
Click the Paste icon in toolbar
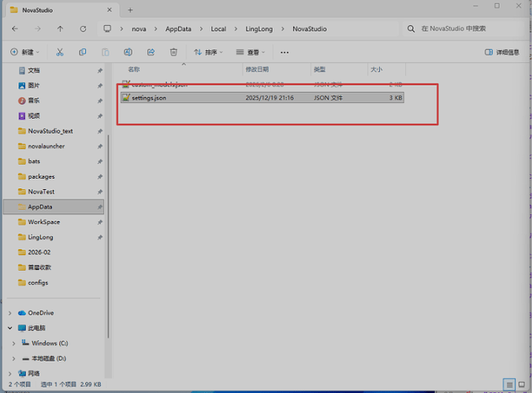pos(105,52)
